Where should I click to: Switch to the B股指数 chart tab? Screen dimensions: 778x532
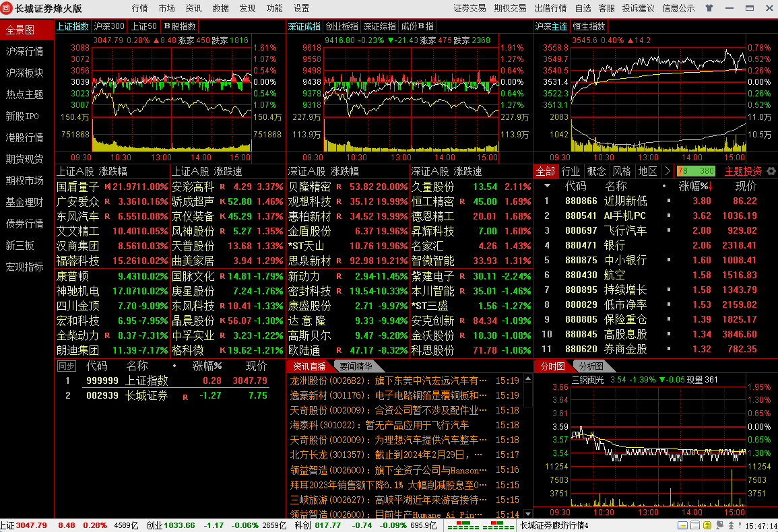tap(180, 26)
